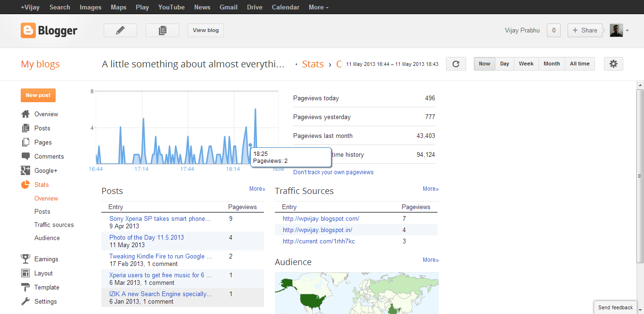Click More» link beside Traffic Sources heading
This screenshot has height=314, width=644.
tap(431, 189)
